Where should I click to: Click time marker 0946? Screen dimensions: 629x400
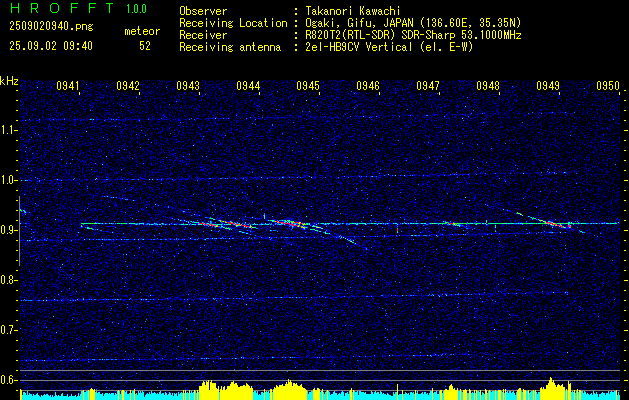368,86
